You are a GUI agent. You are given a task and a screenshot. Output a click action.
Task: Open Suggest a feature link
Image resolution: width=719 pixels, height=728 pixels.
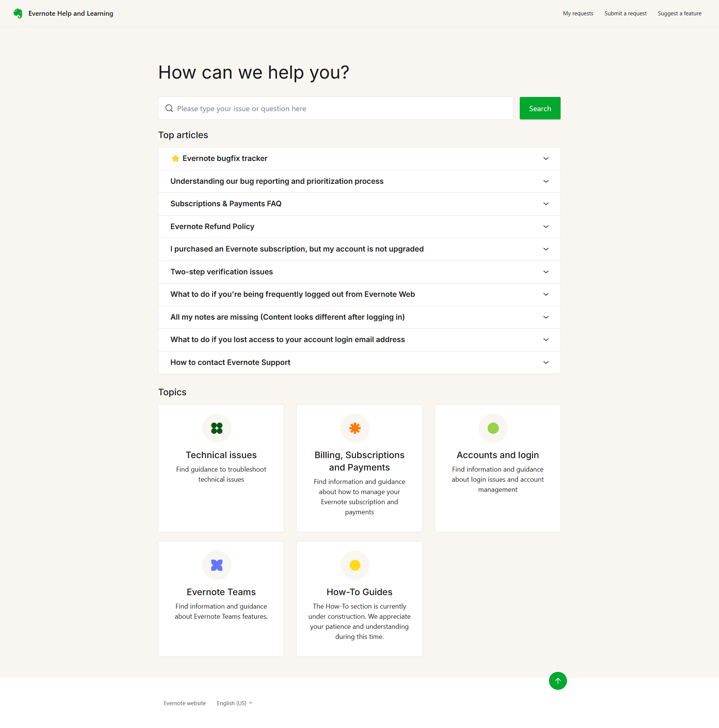(x=679, y=13)
